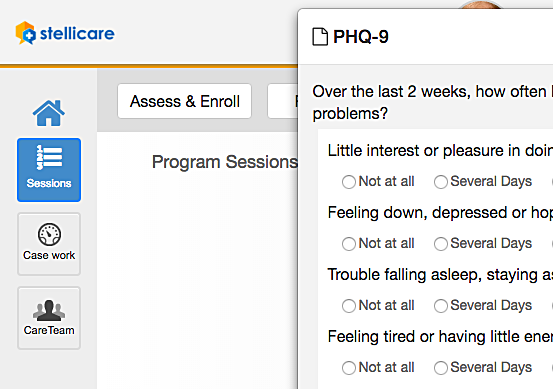
Task: Go to the Home icon in sidebar
Action: point(49,113)
